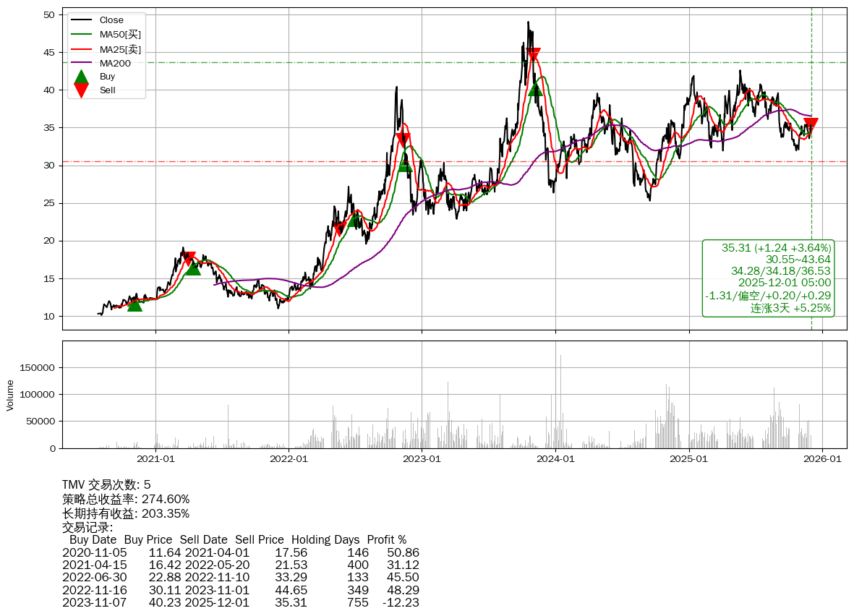854x616 pixels.
Task: Click the green buy marker near price 40
Action: (x=535, y=89)
